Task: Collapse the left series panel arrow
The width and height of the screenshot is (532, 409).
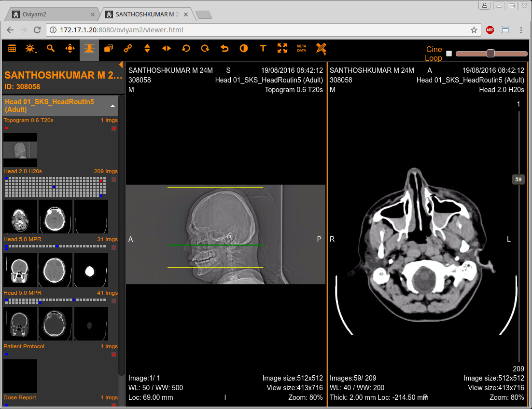Action: 121,65
